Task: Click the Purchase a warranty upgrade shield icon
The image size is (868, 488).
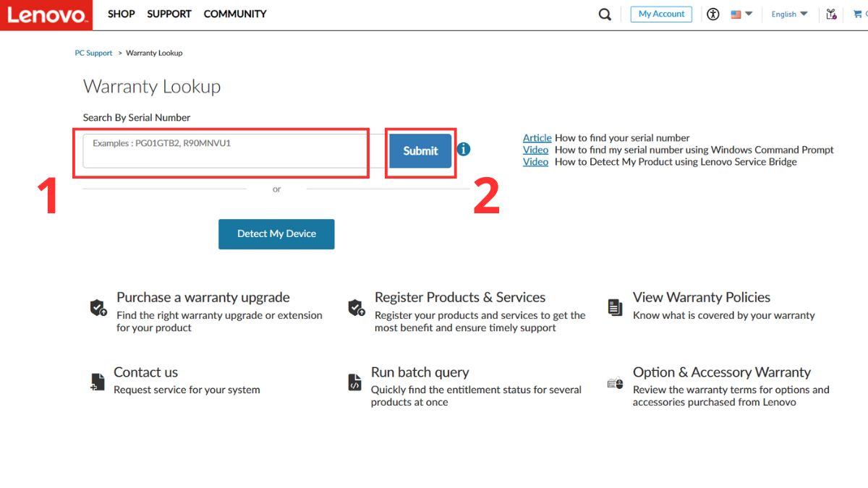Action: point(98,308)
